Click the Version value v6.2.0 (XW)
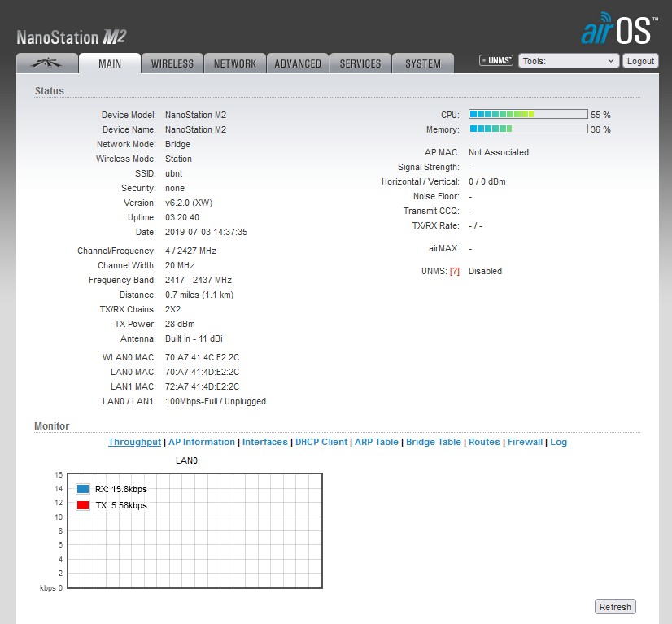This screenshot has width=672, height=624. tap(189, 203)
